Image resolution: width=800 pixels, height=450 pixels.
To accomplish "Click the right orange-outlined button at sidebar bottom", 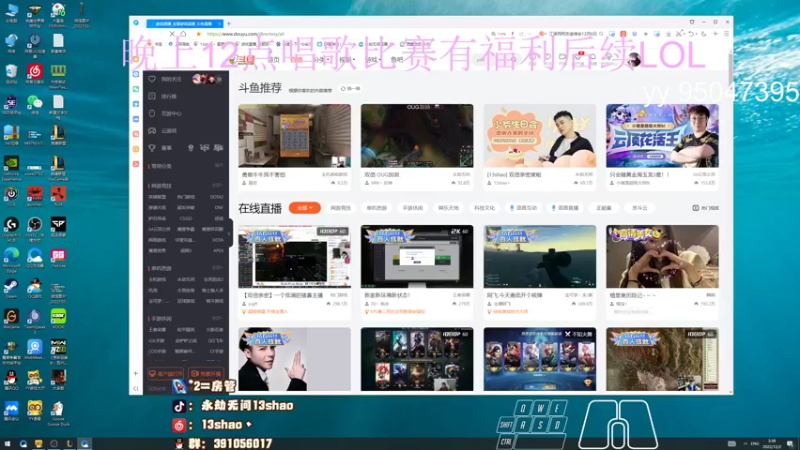I will [x=206, y=374].
